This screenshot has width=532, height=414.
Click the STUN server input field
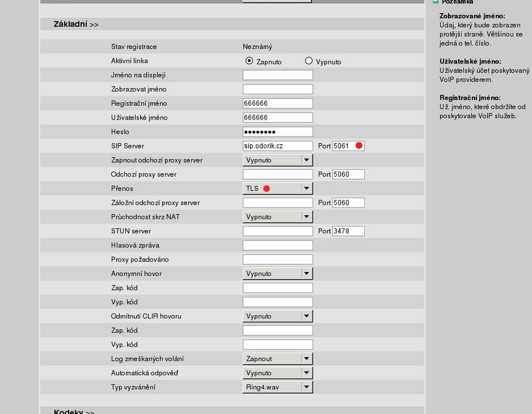(x=278, y=231)
